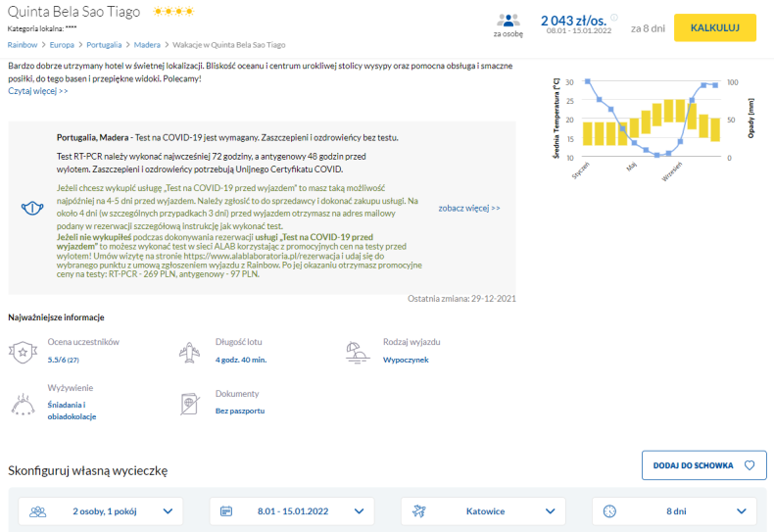
Task: Click the calendar icon in date selector
Action: point(226,511)
